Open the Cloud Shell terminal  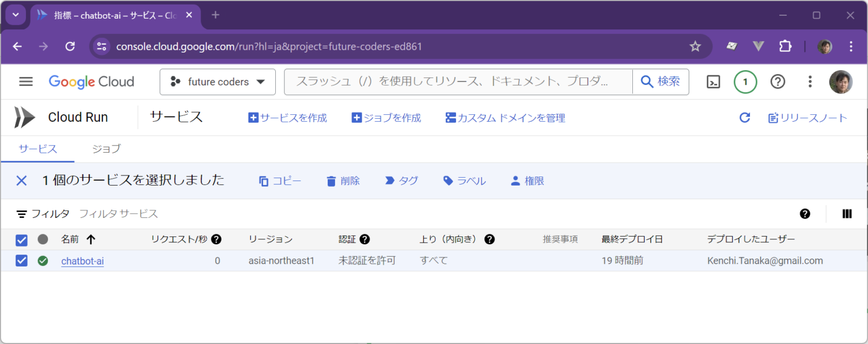pos(713,81)
